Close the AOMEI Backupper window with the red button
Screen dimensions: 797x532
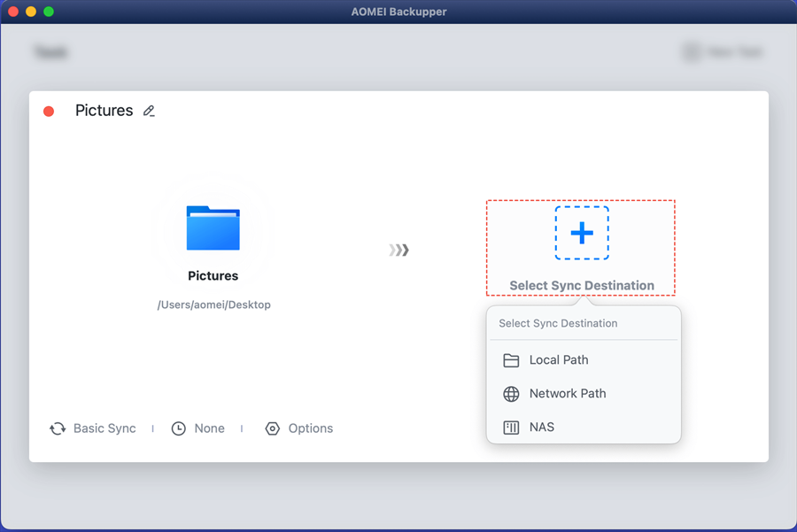pos(13,12)
